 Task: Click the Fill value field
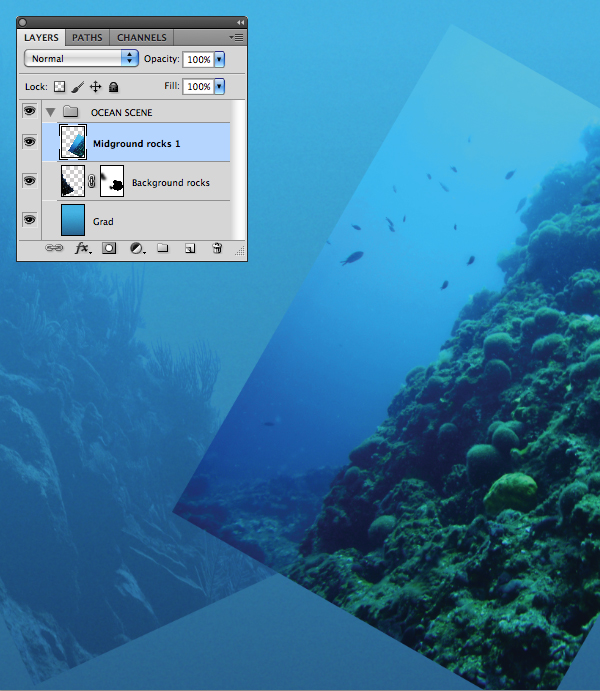tap(198, 86)
